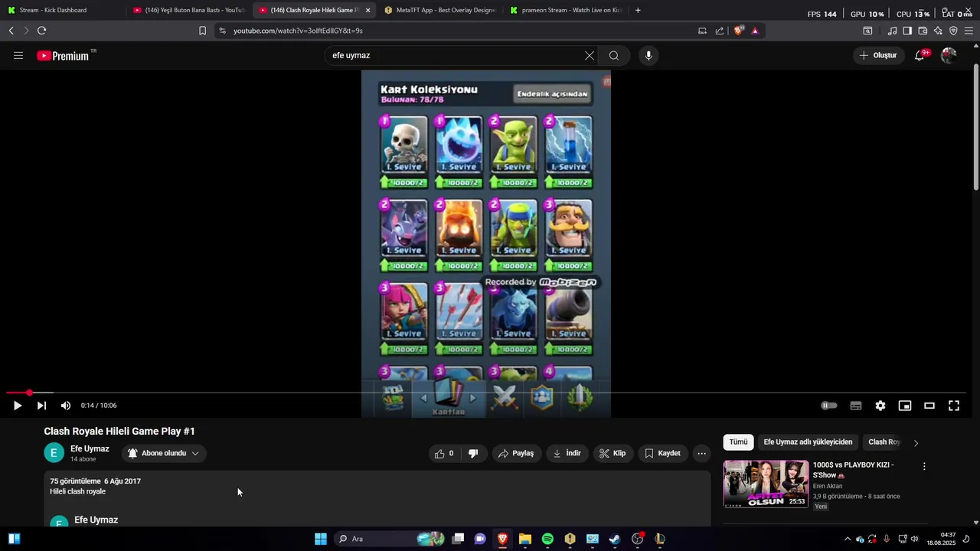This screenshot has height=551, width=980.
Task: Switch to MetaTFT App tab
Action: point(440,10)
